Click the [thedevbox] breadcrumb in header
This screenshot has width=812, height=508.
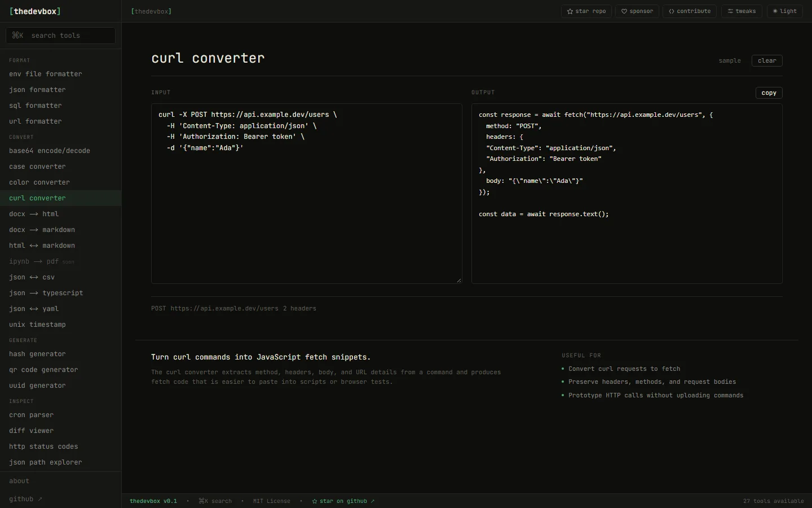(151, 11)
